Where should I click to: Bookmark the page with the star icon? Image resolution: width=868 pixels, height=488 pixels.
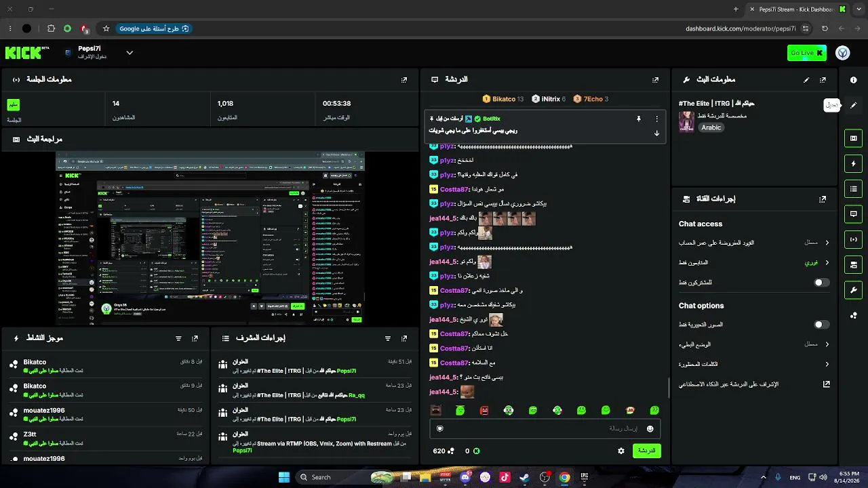click(x=106, y=28)
